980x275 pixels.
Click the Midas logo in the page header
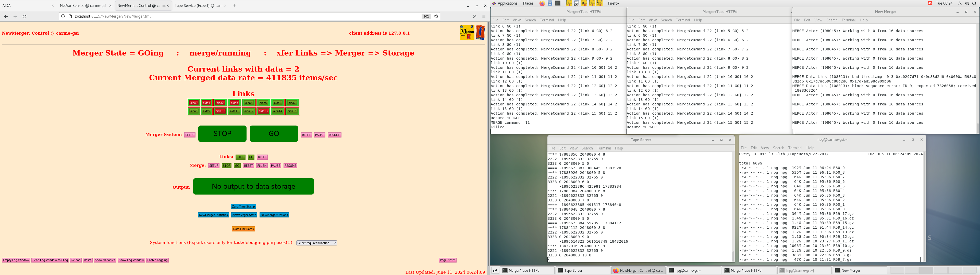pyautogui.click(x=467, y=33)
